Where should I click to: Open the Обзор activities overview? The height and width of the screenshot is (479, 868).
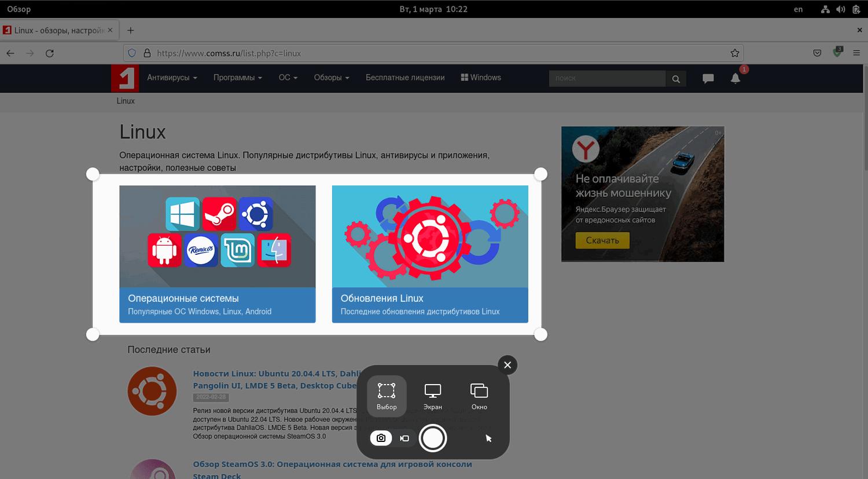click(x=19, y=9)
